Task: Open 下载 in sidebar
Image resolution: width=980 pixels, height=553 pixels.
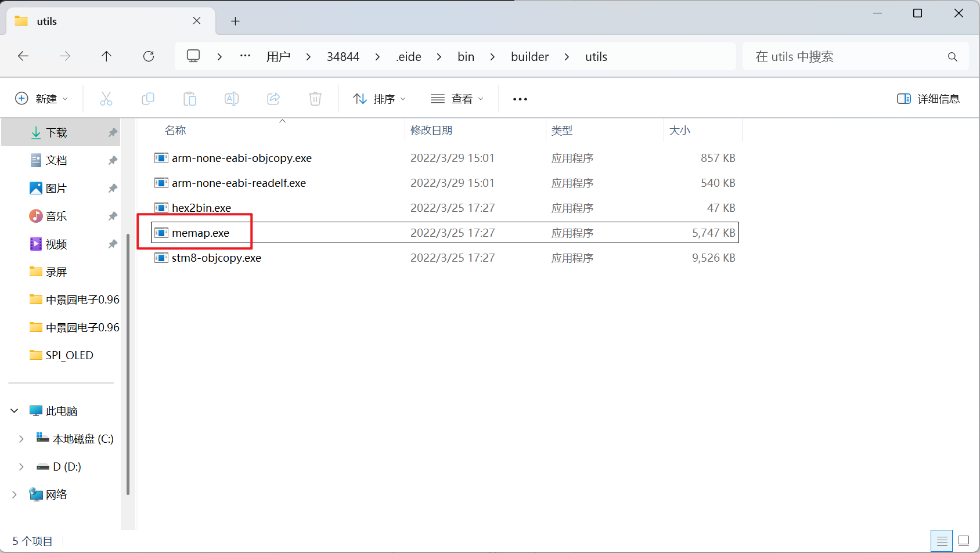Action: [56, 133]
